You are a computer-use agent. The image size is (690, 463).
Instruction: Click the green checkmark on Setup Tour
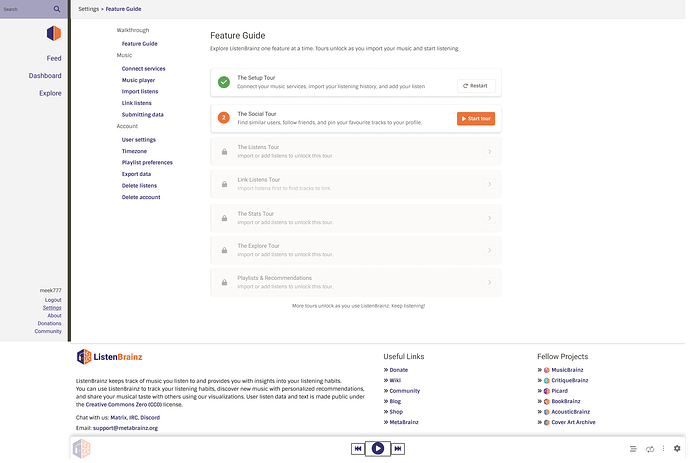224,82
